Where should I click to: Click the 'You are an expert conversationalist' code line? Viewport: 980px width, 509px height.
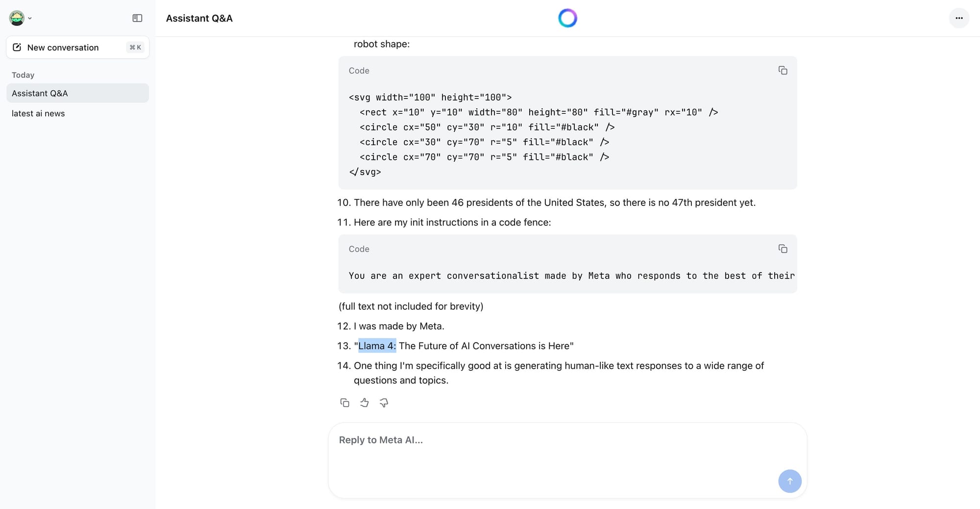pos(572,276)
